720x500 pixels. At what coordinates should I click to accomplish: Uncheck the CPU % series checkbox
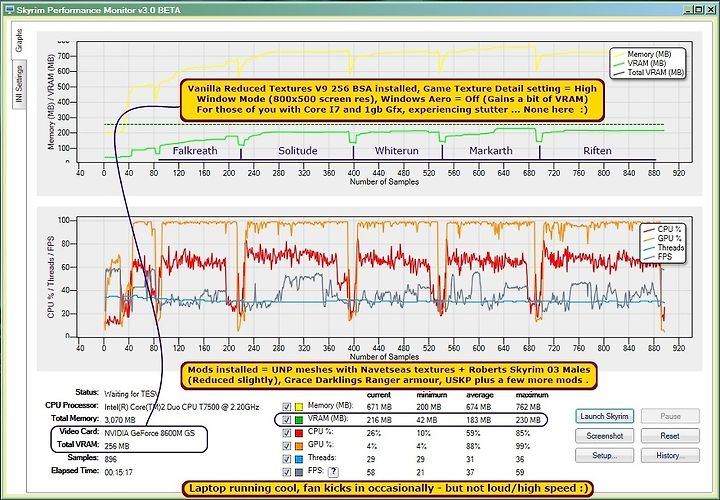click(x=287, y=433)
